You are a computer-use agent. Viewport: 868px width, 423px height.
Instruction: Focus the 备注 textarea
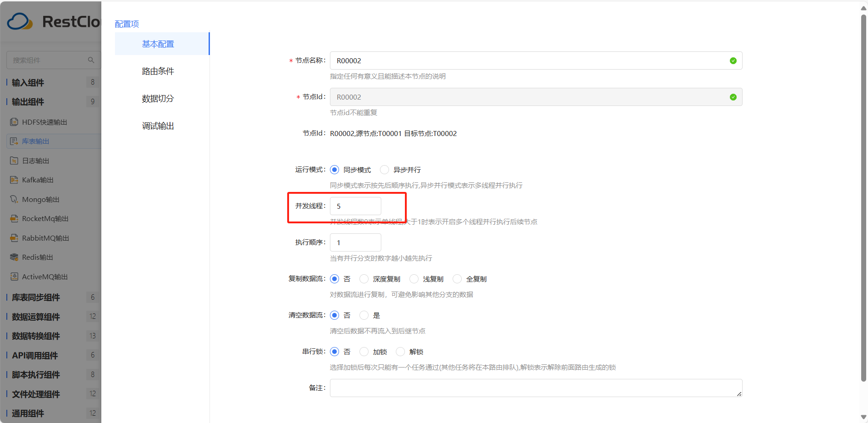[536, 388]
